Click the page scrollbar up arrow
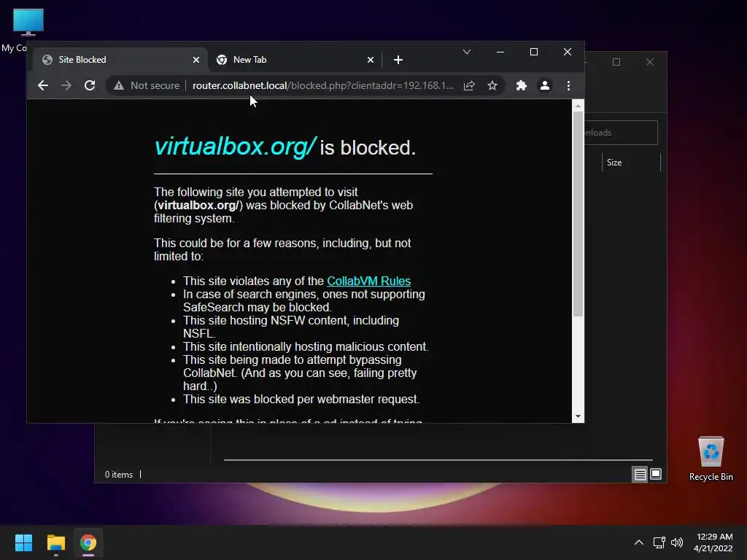This screenshot has width=747, height=560. pyautogui.click(x=578, y=106)
